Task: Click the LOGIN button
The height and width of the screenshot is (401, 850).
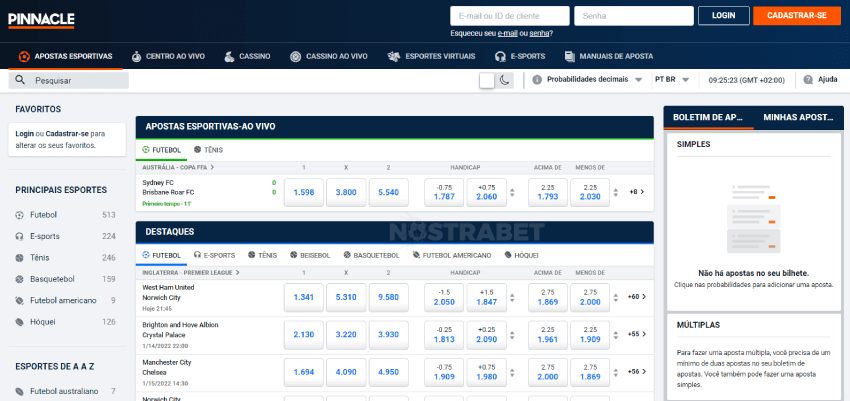Action: [724, 16]
